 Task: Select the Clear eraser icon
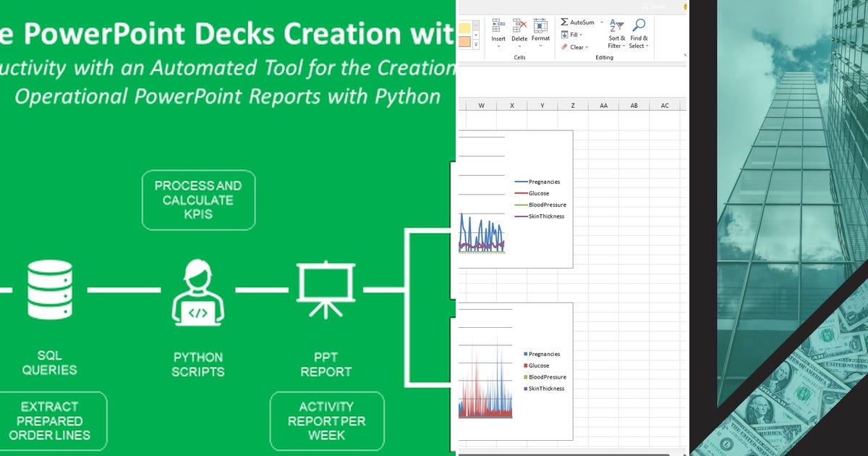(x=564, y=47)
